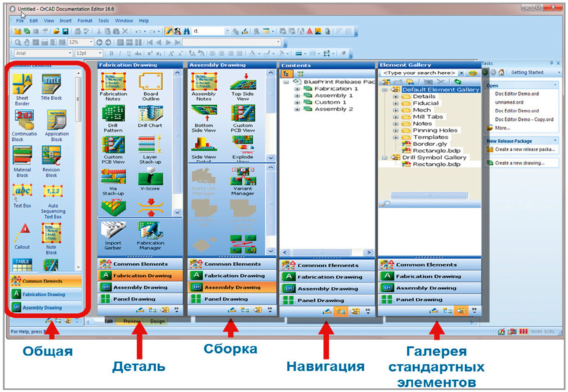The height and width of the screenshot is (392, 568).
Task: Toggle strikethrough formatting
Action: [138, 53]
